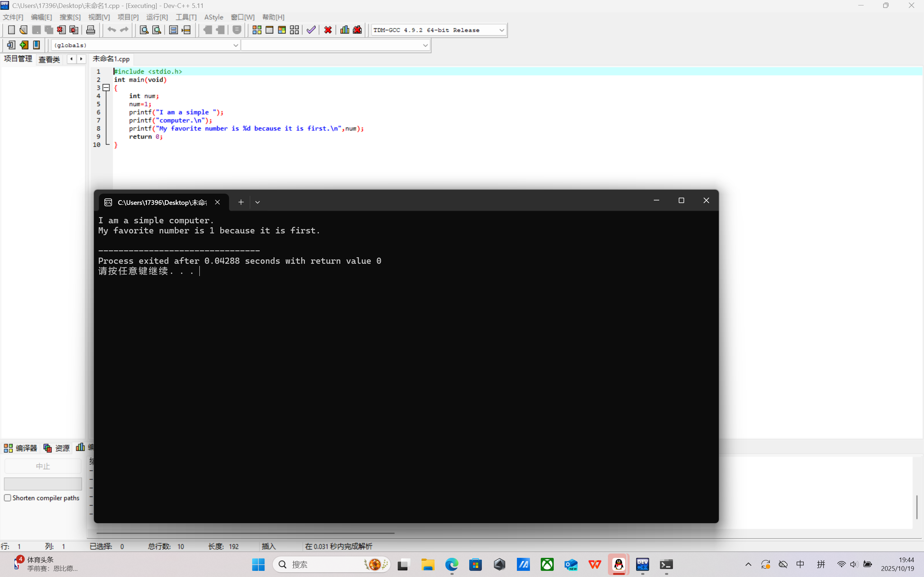Click the 中止 abort button
This screenshot has width=924, height=577.
pyautogui.click(x=43, y=466)
